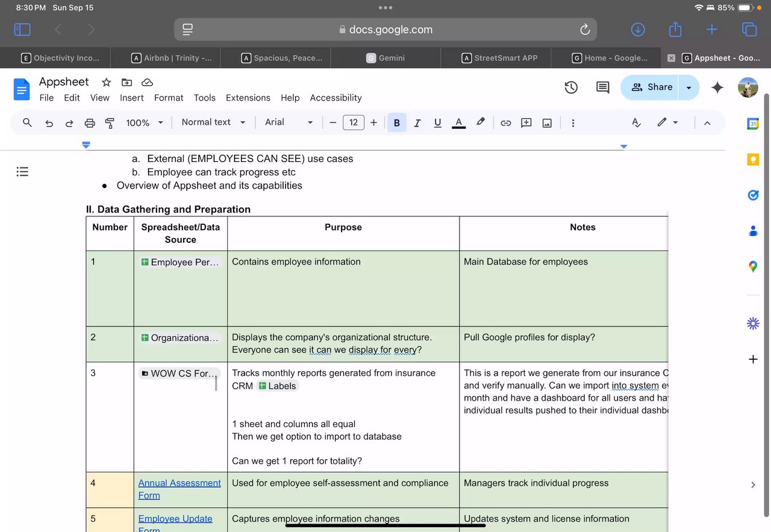Image resolution: width=771 pixels, height=532 pixels.
Task: Search the menus with magnifier
Action: (27, 122)
